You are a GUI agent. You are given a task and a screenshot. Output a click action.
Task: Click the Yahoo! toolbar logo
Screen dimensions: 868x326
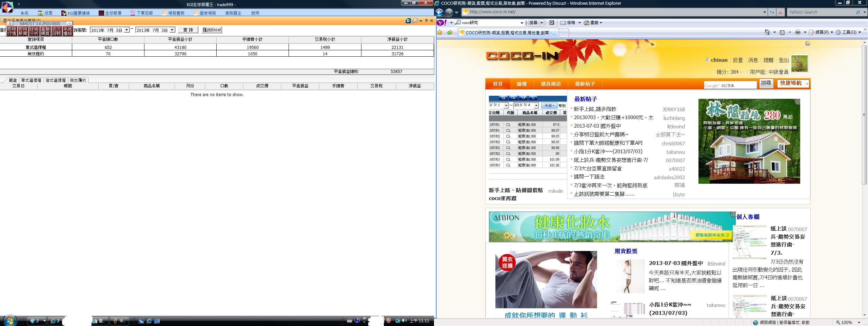pos(441,23)
